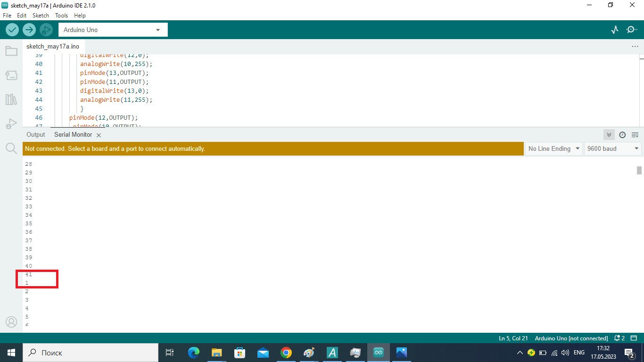Open the Serial Plotter icon

tap(614, 30)
